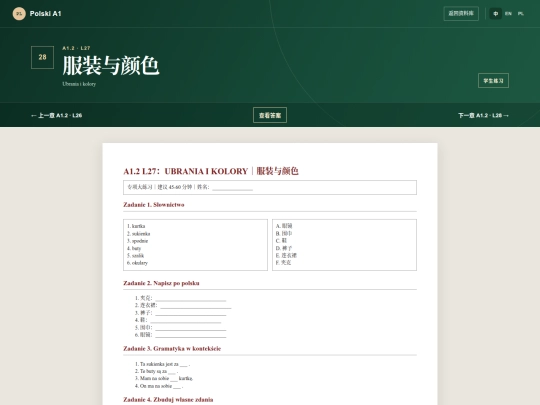
Task: Click the heading Zadanie 3. Gramatyka w kontekście
Action: pyautogui.click(x=172, y=349)
